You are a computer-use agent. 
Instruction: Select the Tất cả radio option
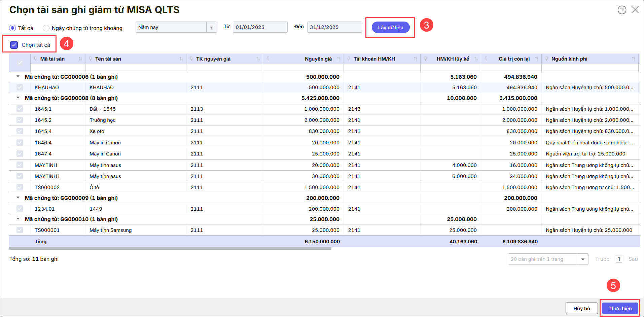coord(12,28)
